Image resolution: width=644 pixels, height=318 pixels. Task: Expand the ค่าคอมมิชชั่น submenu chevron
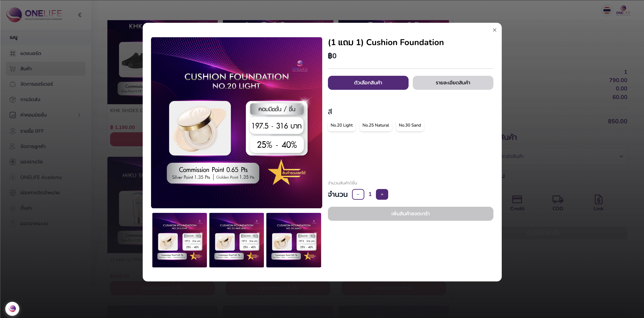tap(79, 115)
